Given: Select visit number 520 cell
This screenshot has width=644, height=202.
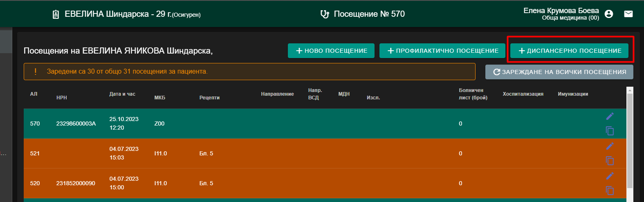Looking at the screenshot, I should pyautogui.click(x=35, y=183).
